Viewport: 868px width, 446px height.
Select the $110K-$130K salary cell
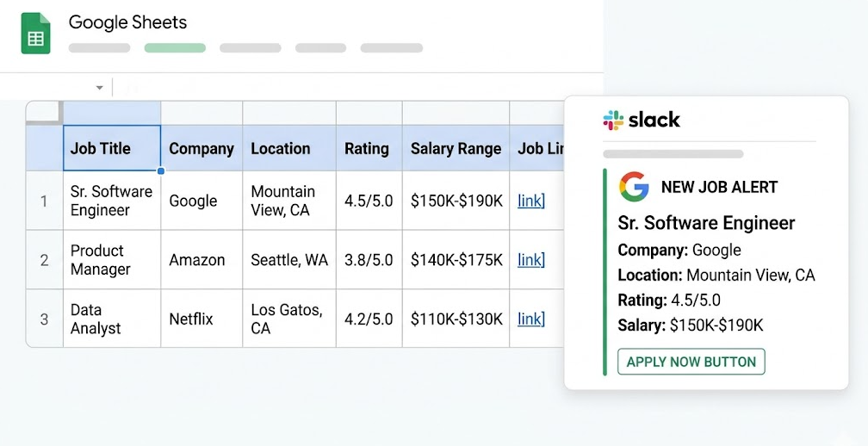point(456,319)
